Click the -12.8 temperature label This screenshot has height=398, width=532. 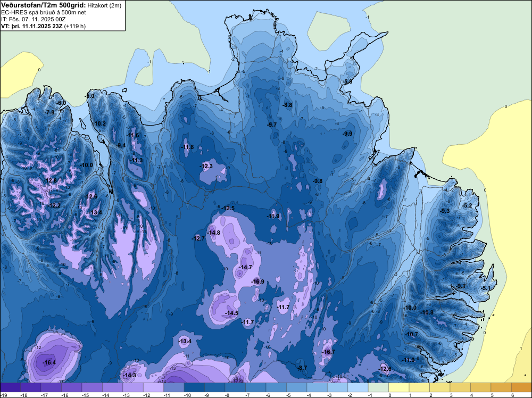click(50, 180)
